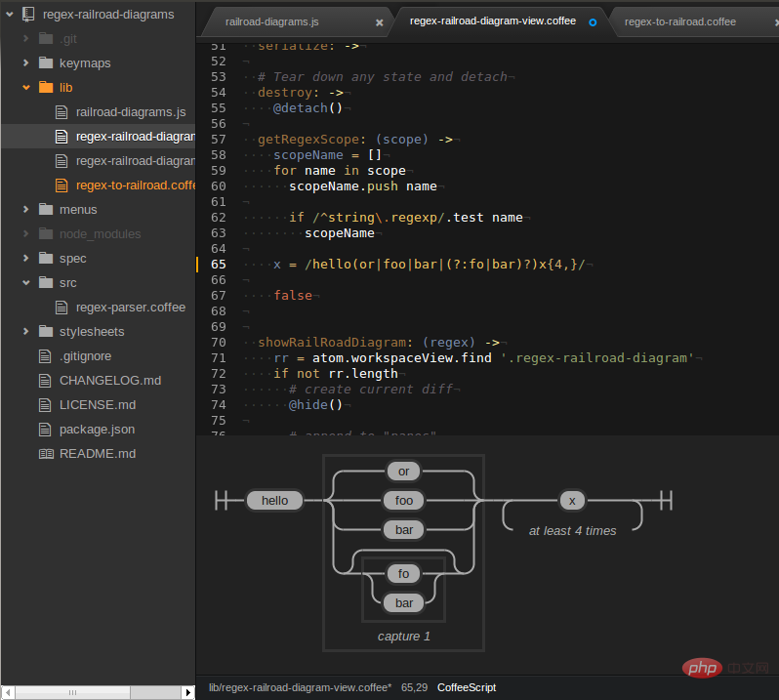779x700 pixels.
Task: Click the regex on line 65
Action: click(x=444, y=265)
